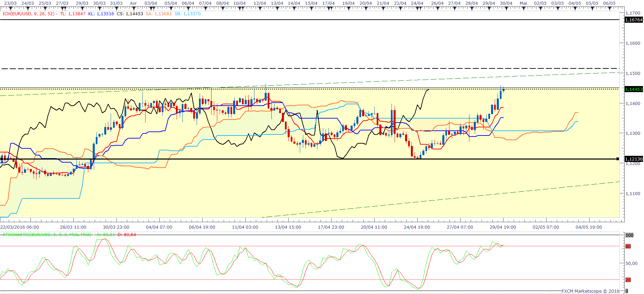This screenshot has height=294, width=644.
Task: Select the red TL: 1,13847 value
Action: click(73, 14)
